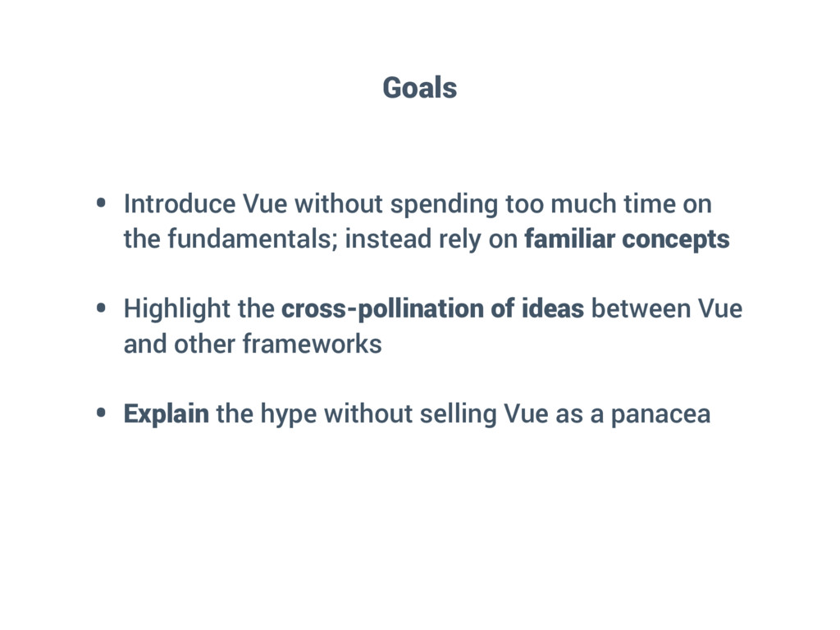Click 'too much time on' text
The width and height of the screenshot is (840, 630).
coord(608,203)
